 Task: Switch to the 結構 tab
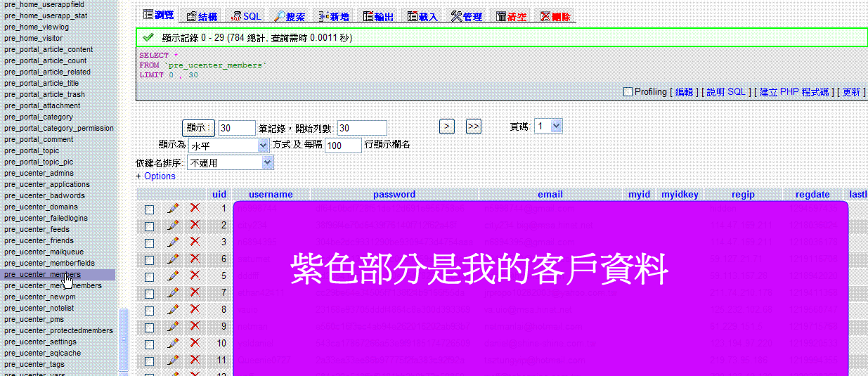[x=202, y=16]
